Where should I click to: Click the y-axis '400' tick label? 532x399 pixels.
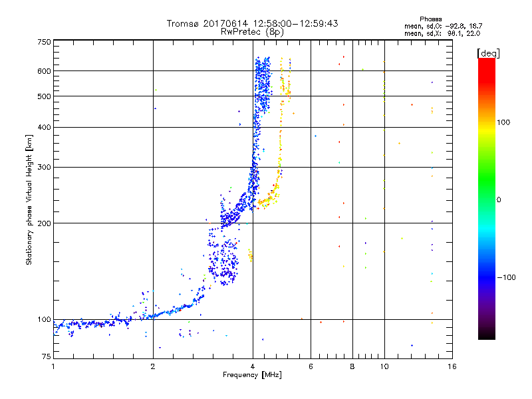point(44,128)
